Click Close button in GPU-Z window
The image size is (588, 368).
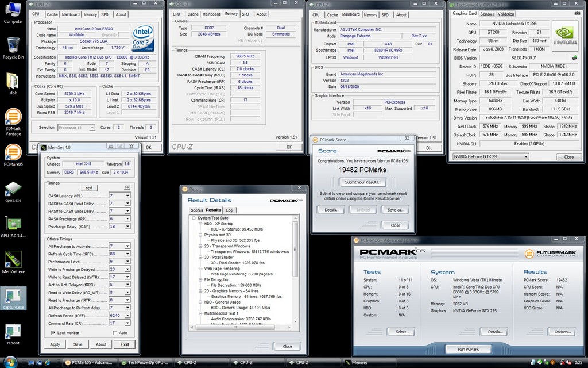(x=568, y=157)
